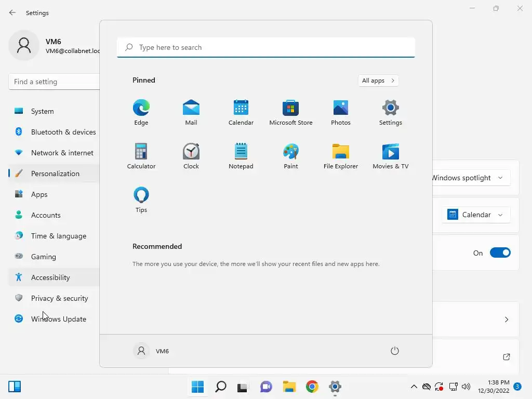Launch the Photos app

341,113
